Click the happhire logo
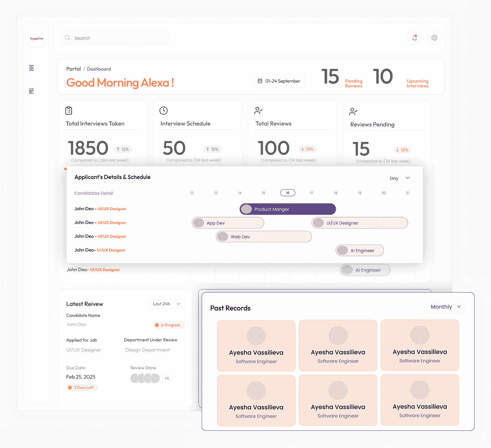Image resolution: width=491 pixels, height=448 pixels. coord(36,39)
